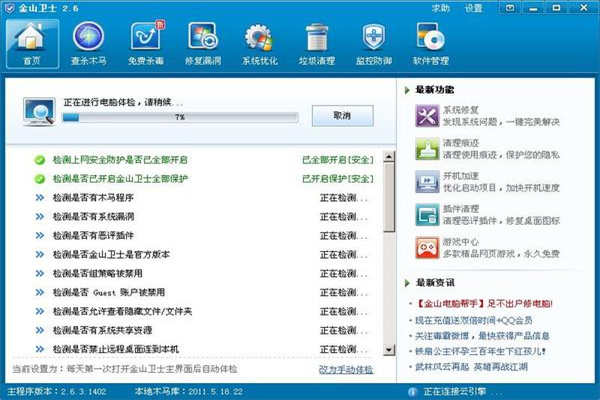The width and height of the screenshot is (600, 400).
Task: Click the 改为手动体检 link
Action: tap(346, 370)
